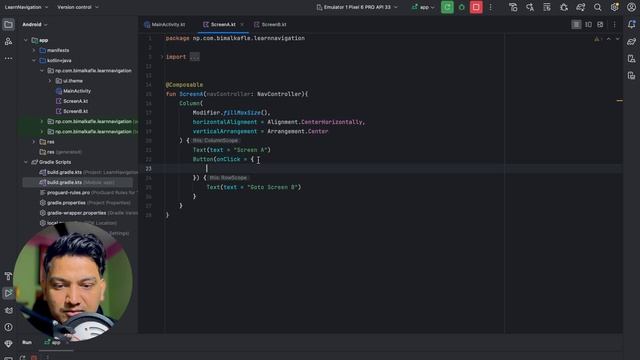
Task: Open the Logcat tool window icon
Action: (x=8, y=310)
